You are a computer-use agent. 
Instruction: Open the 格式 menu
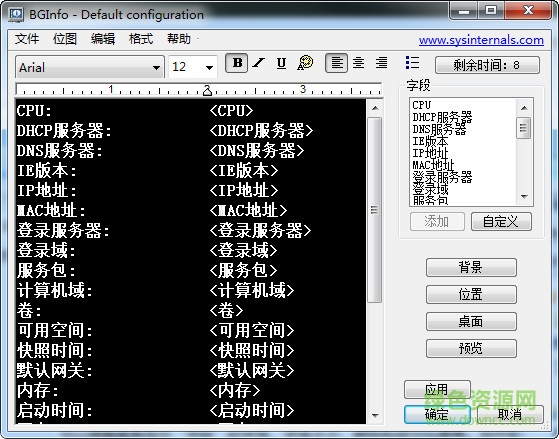pyautogui.click(x=141, y=39)
